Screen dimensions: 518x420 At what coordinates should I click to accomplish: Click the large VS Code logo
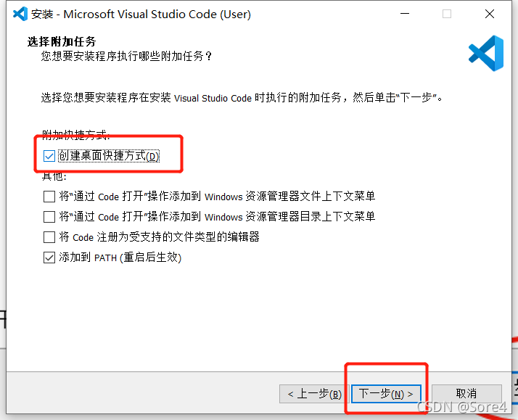[x=486, y=53]
